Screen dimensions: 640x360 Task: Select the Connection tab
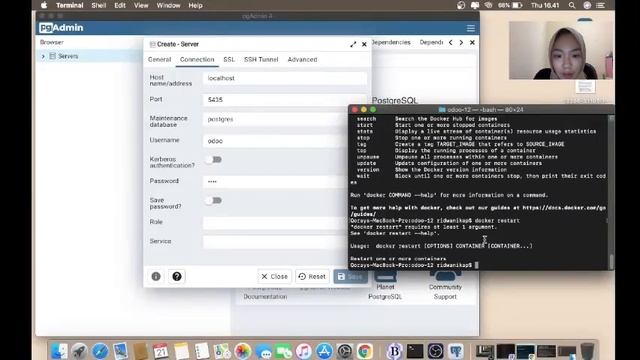coord(197,60)
